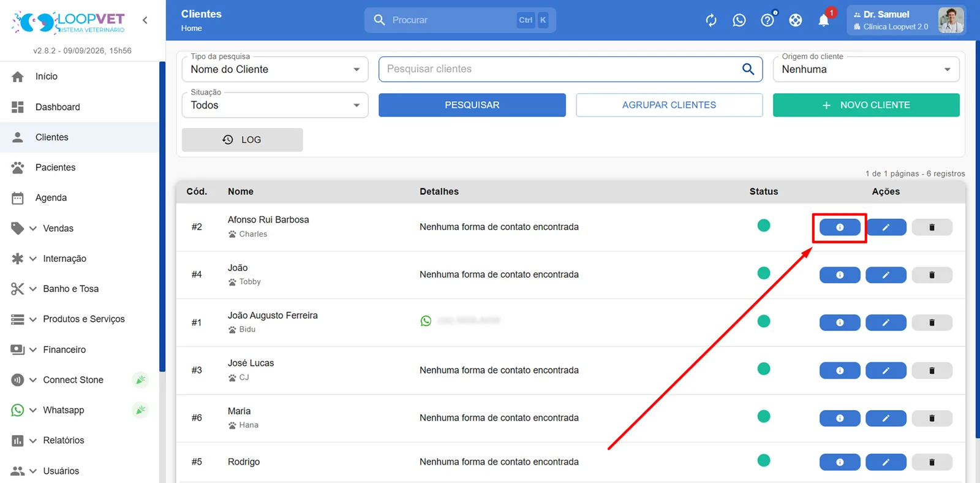Screen dimensions: 980x483
Task: Open Origem do cliente dropdown
Action: click(x=866, y=69)
